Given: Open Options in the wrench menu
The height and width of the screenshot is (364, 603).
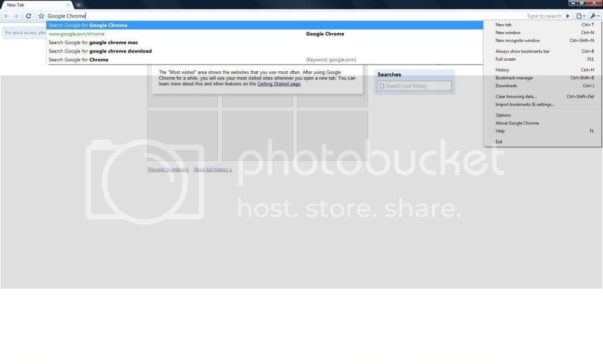Looking at the screenshot, I should pos(503,115).
